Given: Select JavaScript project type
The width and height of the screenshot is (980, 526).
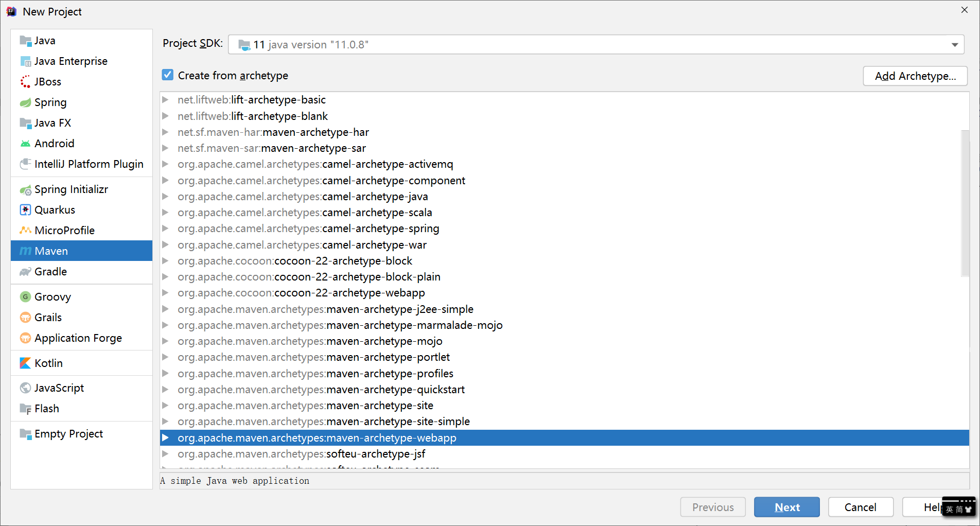Looking at the screenshot, I should pos(81,388).
